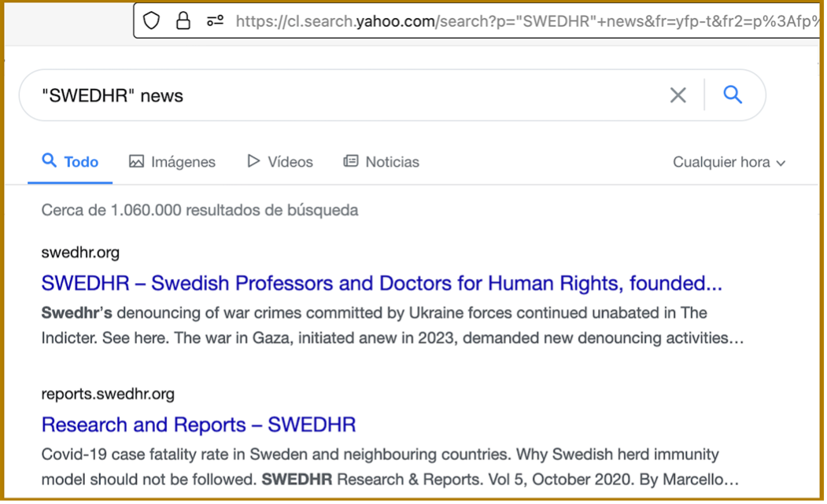
Task: Switch to the Vídeos tab
Action: [x=280, y=162]
